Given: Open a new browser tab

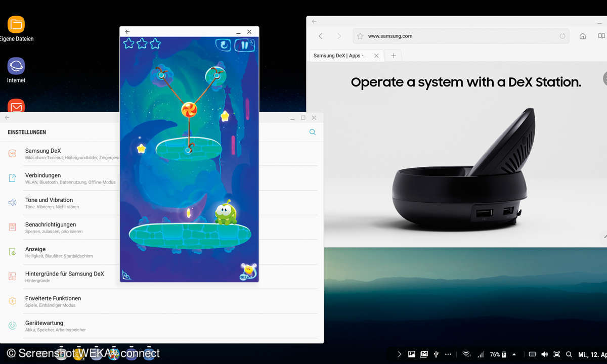Looking at the screenshot, I should point(394,56).
